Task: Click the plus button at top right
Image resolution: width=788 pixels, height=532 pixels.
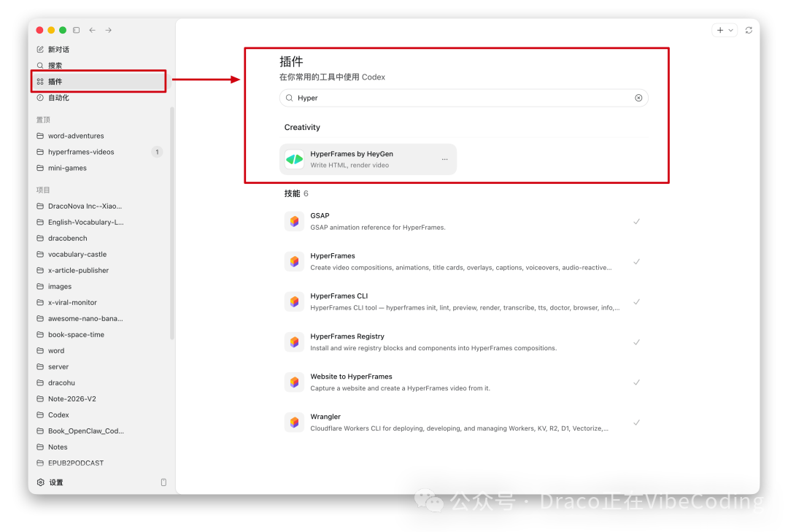Action: pos(720,30)
